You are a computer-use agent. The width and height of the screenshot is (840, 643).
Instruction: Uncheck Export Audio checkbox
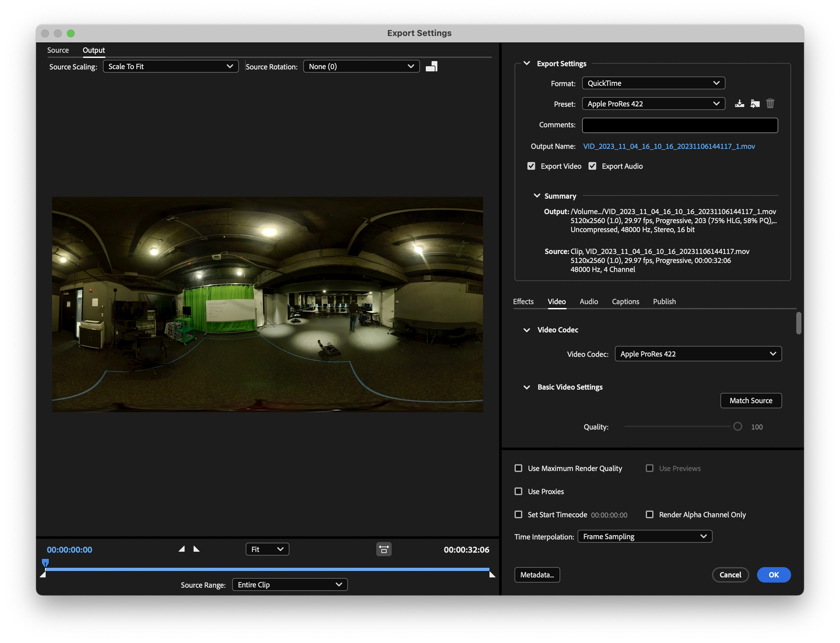tap(592, 166)
